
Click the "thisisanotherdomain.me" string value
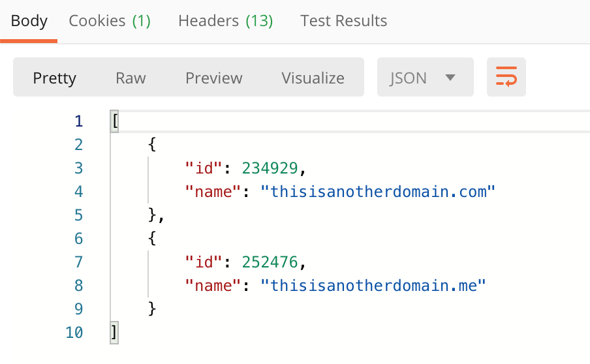373,286
